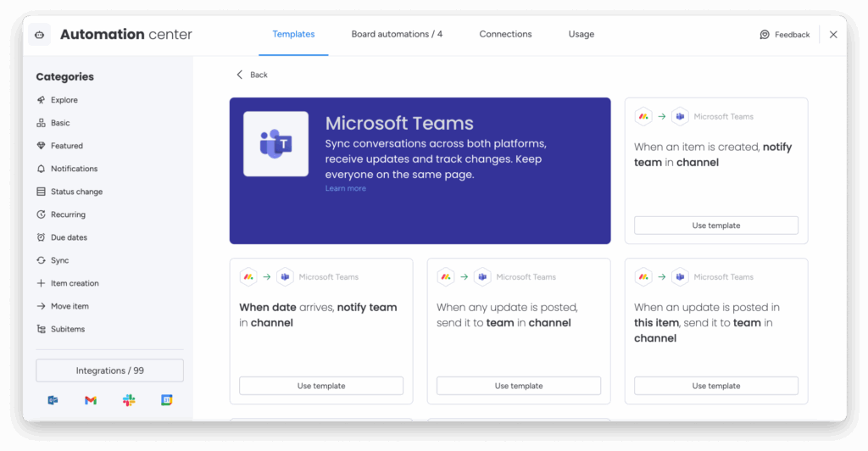Image resolution: width=868 pixels, height=451 pixels.
Task: Click the Recurring clock icon
Action: 41,214
